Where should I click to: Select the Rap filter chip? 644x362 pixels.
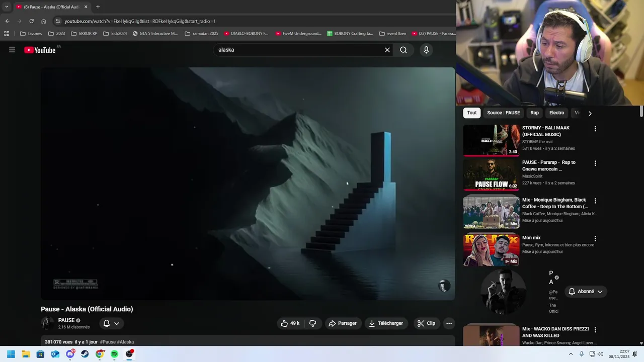(x=534, y=113)
